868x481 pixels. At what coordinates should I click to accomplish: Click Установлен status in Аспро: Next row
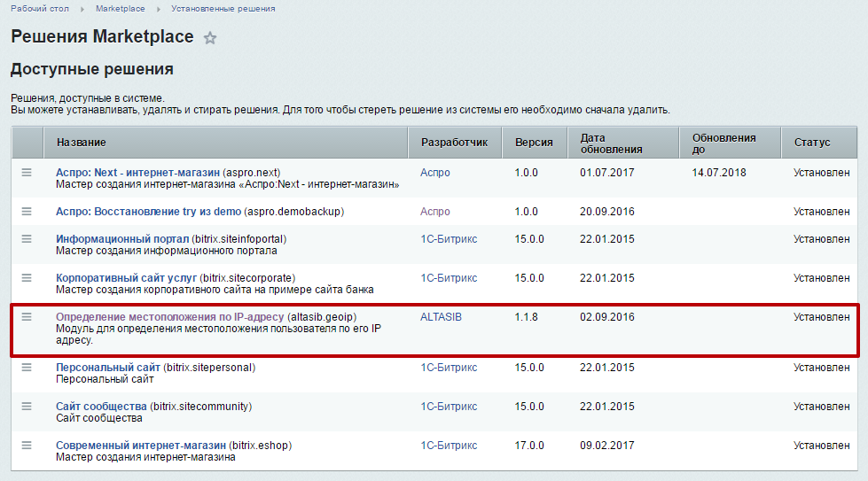(x=822, y=173)
